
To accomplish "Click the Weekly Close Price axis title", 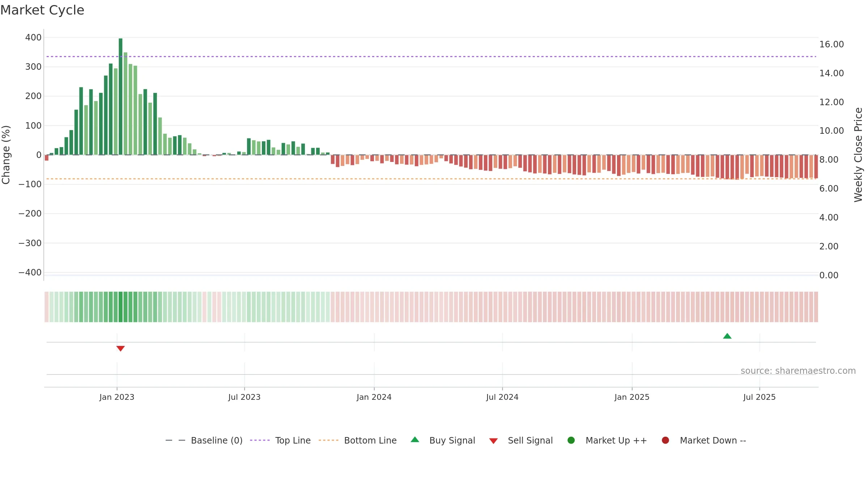I will pyautogui.click(x=858, y=155).
